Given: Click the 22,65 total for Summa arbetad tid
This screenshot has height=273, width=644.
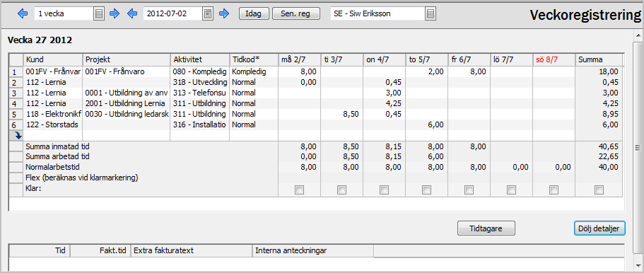Looking at the screenshot, I should tap(599, 156).
